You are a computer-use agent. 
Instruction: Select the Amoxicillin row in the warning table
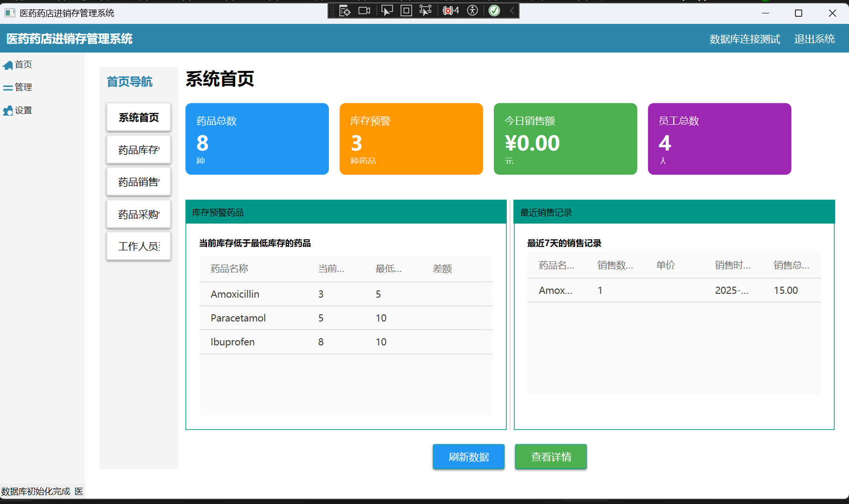(x=346, y=294)
